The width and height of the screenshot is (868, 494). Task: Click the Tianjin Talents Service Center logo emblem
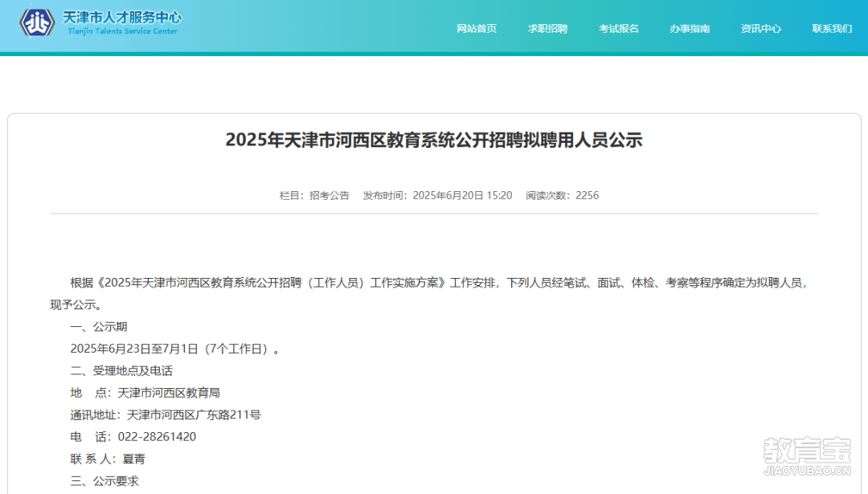click(x=37, y=22)
